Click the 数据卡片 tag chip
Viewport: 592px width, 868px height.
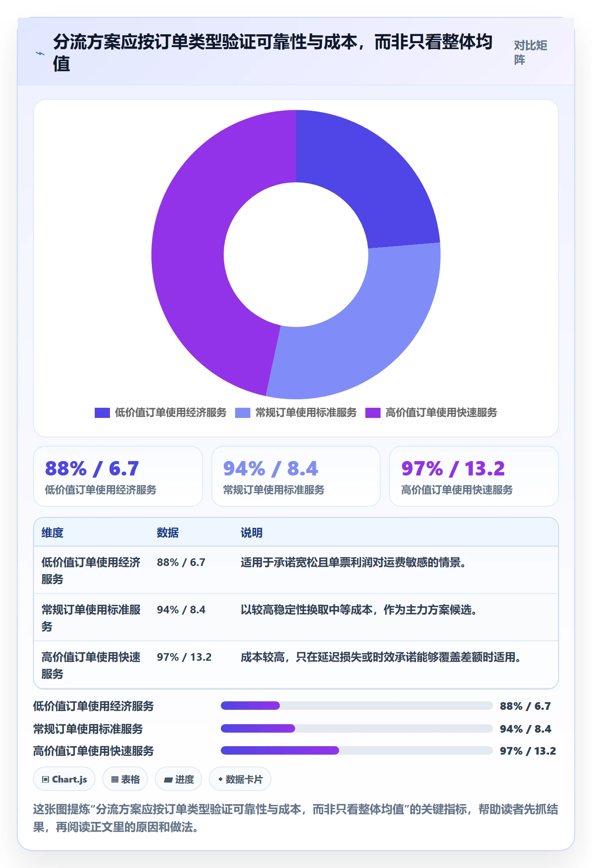point(240,779)
